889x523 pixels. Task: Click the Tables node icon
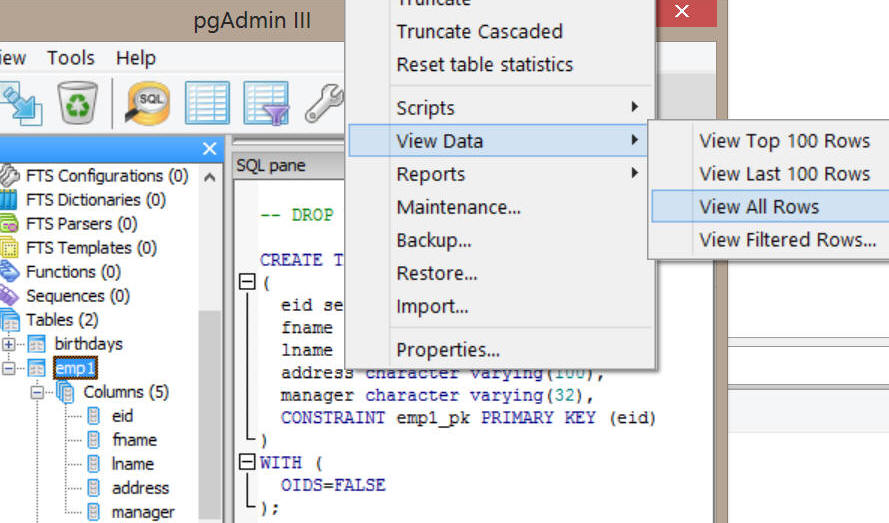[x=10, y=320]
